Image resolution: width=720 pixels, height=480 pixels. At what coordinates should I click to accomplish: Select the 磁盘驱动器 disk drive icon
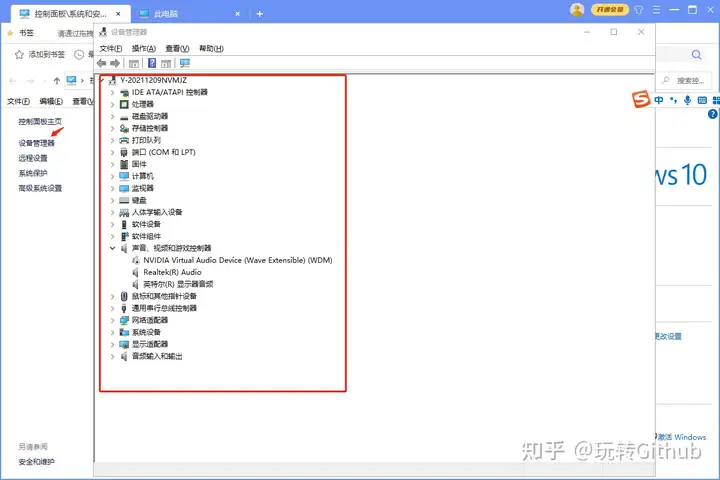pos(124,117)
